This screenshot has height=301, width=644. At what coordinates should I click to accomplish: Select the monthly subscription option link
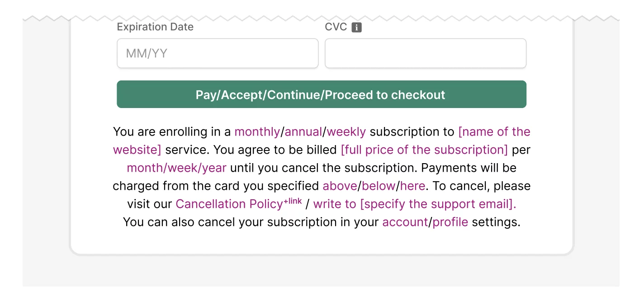257,132
